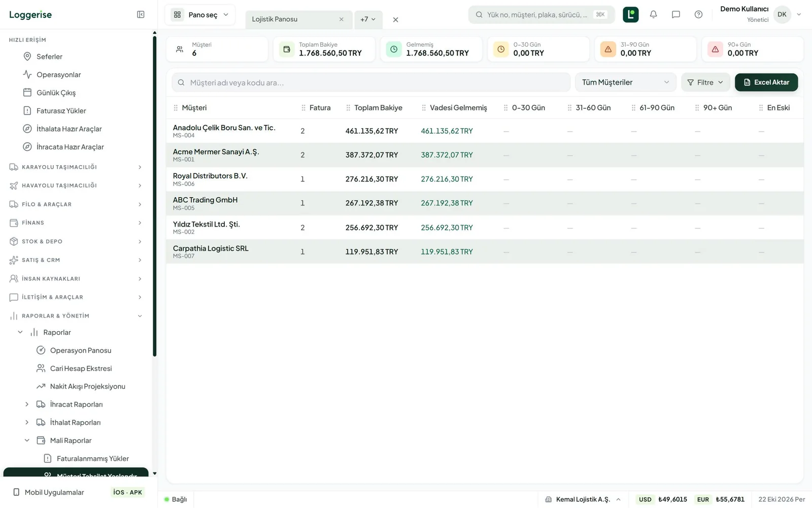Select Royal Distributors B.V. row
The width and height of the screenshot is (812, 508).
point(485,179)
